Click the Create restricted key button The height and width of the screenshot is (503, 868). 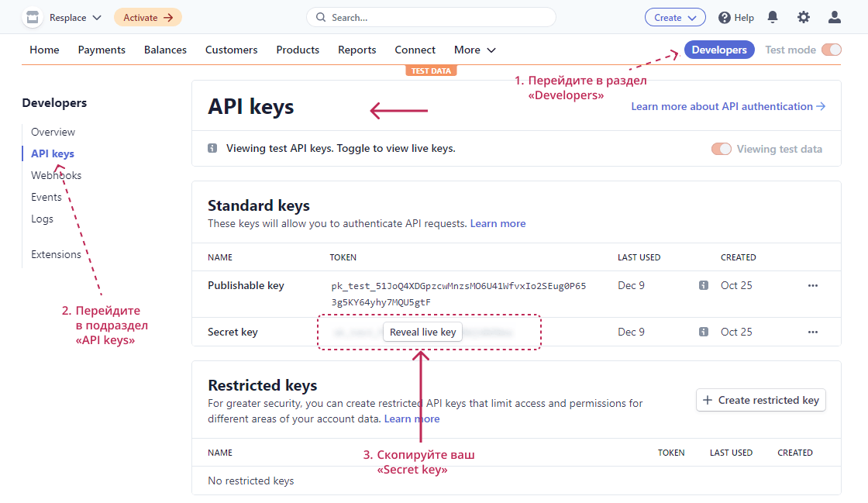click(761, 400)
